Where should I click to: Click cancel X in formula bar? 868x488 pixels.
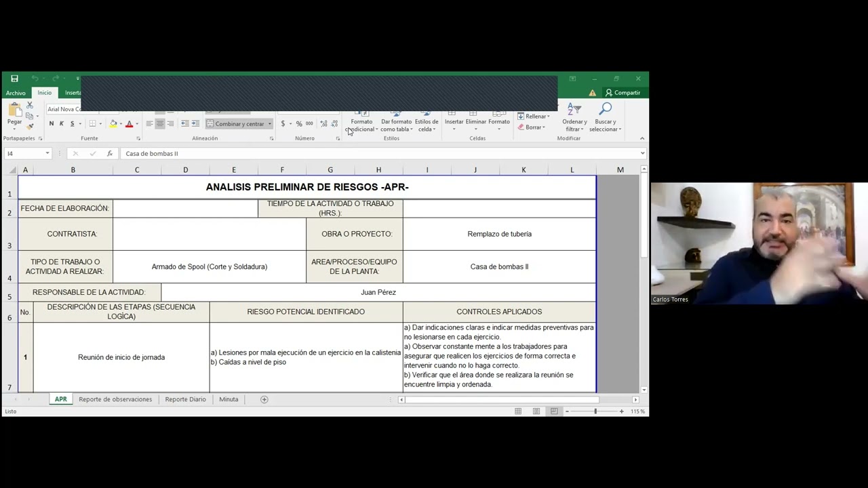(x=75, y=153)
